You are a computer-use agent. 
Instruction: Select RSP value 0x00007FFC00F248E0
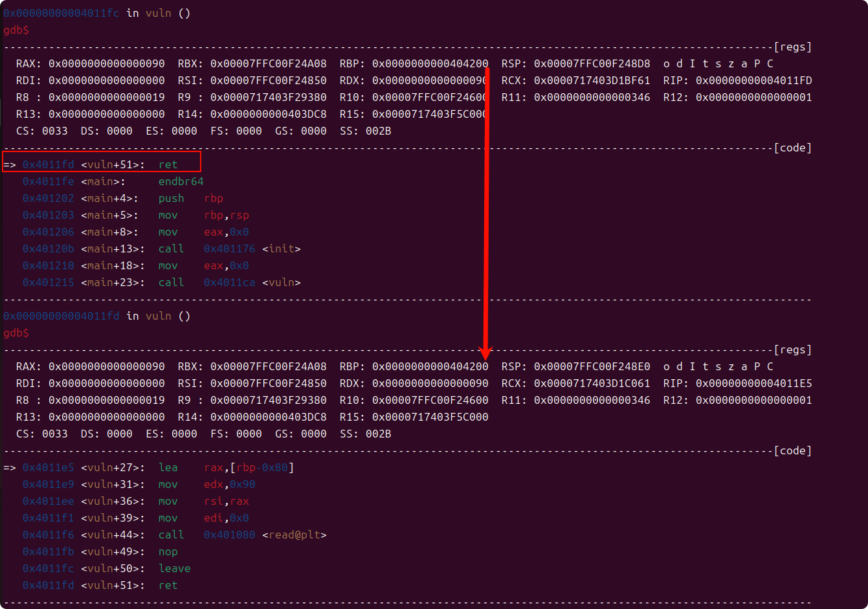(592, 366)
